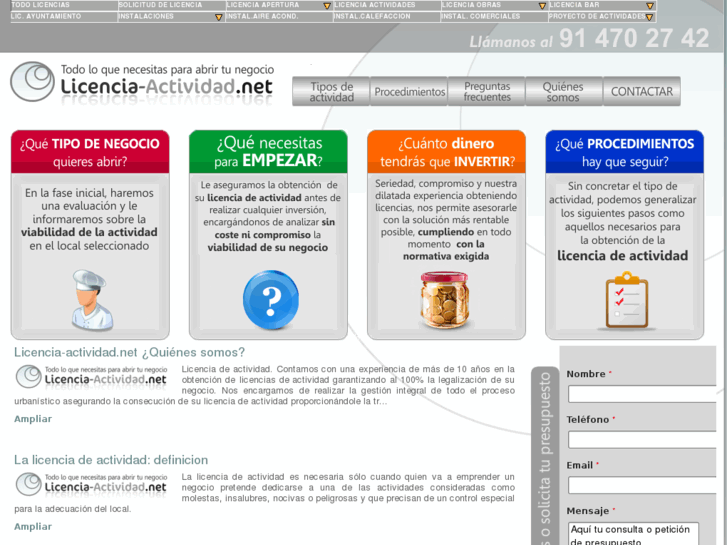Click the vertical 'solicita tu presupuesto' tab
This screenshot has width=727, height=545.
pos(545,456)
